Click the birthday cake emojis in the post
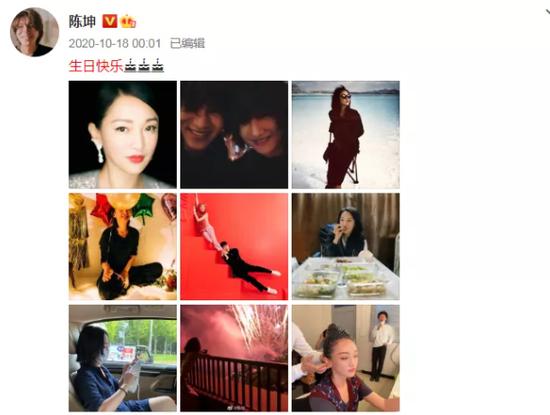 coord(144,66)
